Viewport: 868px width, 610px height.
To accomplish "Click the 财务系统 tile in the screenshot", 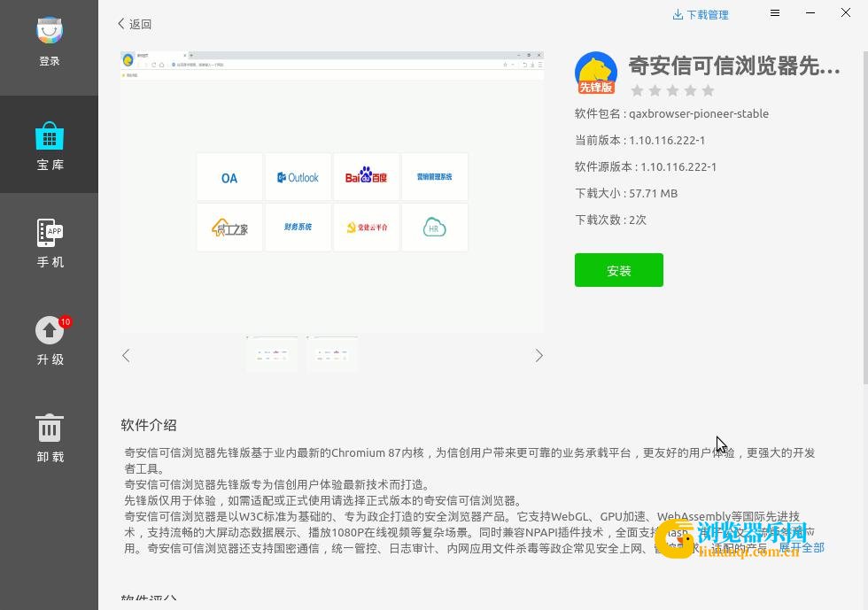I will 298,228.
